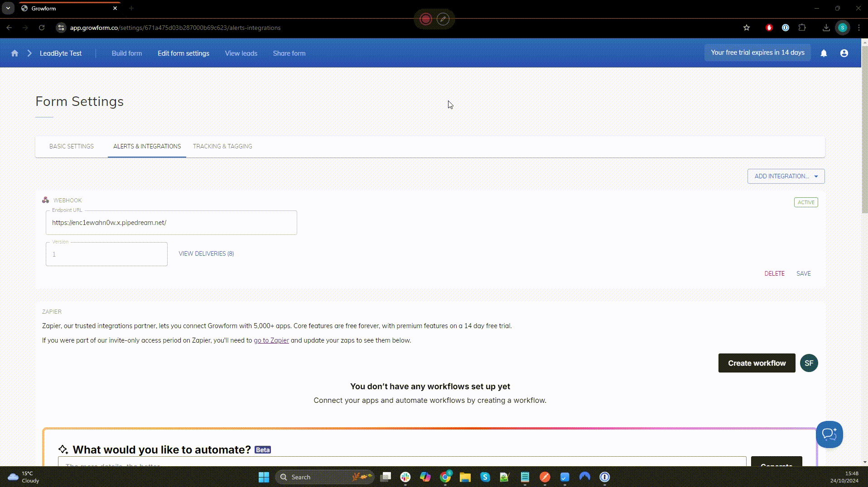Open LeadByte Test breadcrumb
Screen dimensions: 868x487
click(x=61, y=53)
